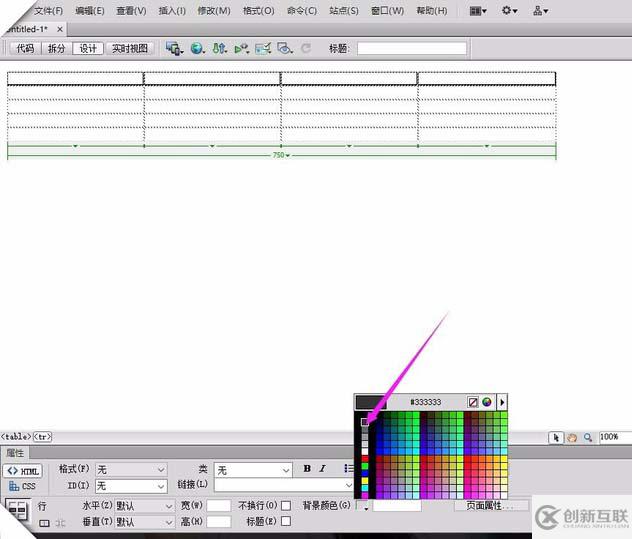Select the 属性 Properties panel tab
The image size is (632, 539).
pos(15,453)
